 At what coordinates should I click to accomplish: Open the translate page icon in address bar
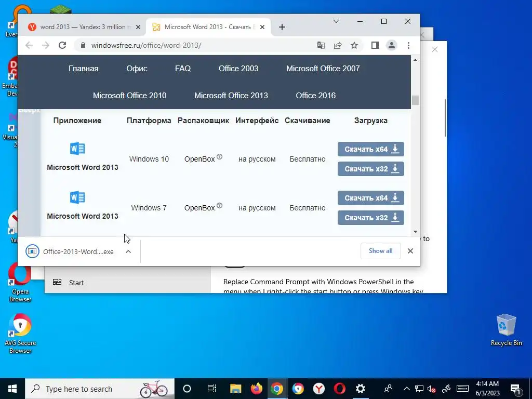[x=321, y=45]
